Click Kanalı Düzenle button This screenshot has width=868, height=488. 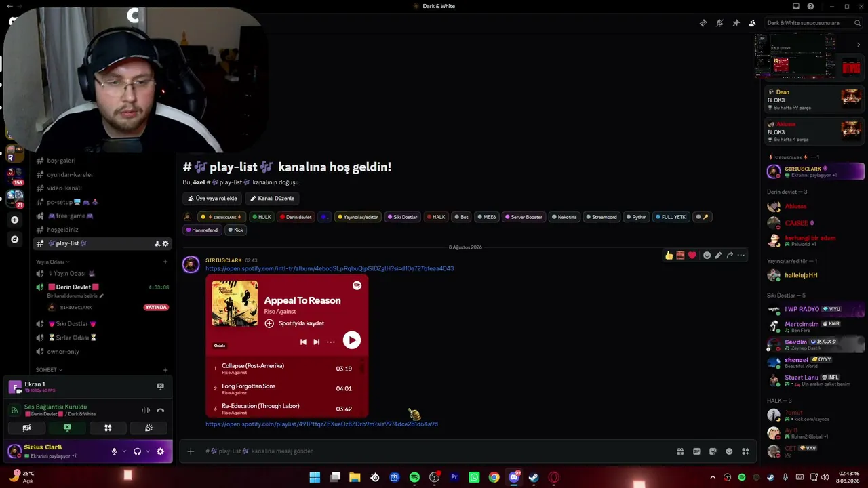[272, 199]
